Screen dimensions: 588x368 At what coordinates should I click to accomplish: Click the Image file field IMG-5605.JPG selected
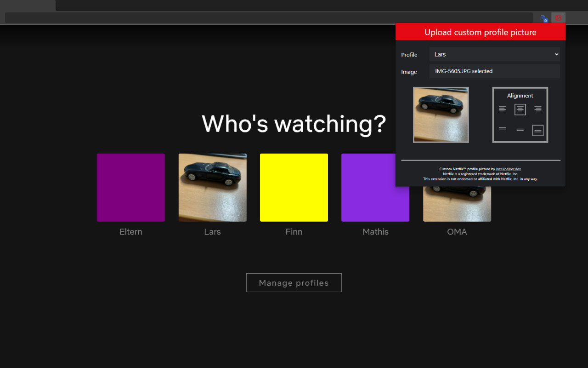[x=495, y=71]
